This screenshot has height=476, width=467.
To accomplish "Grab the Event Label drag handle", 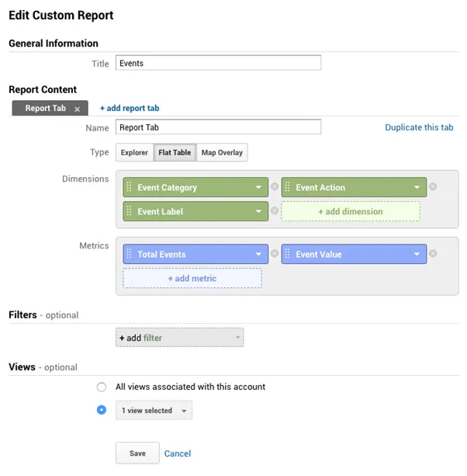I will (130, 211).
